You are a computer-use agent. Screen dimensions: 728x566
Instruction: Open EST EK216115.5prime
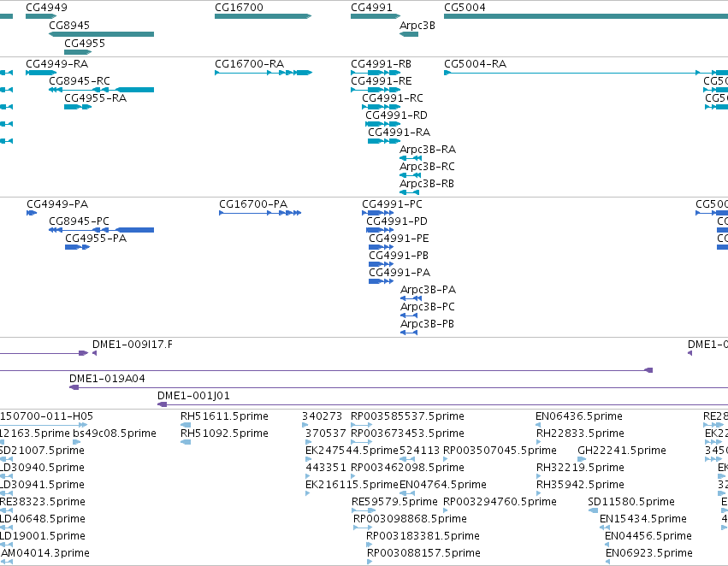coord(352,485)
